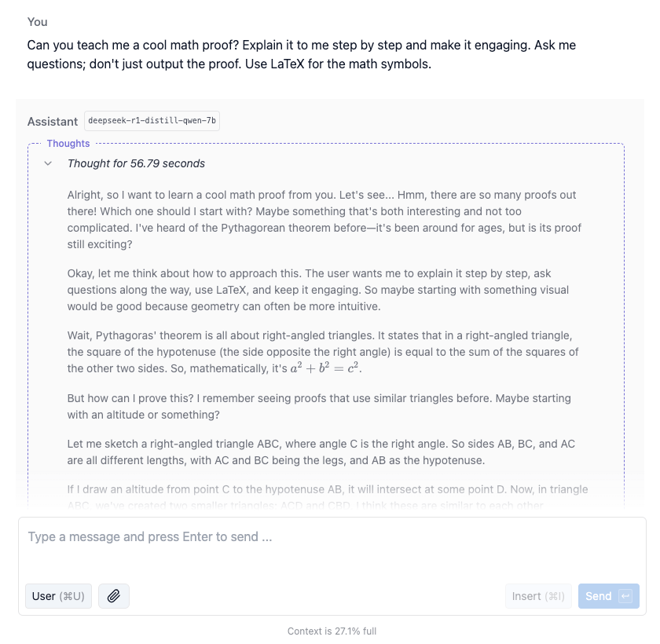Click the user's math proof request message

[302, 54]
